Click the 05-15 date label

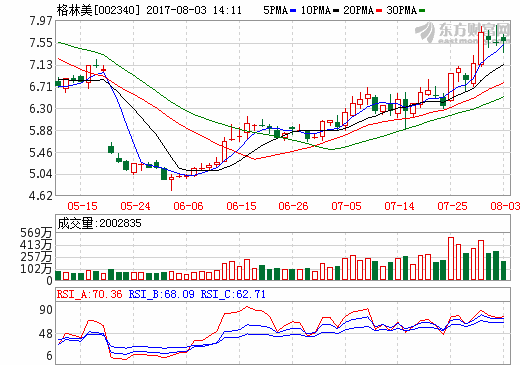coord(82,206)
